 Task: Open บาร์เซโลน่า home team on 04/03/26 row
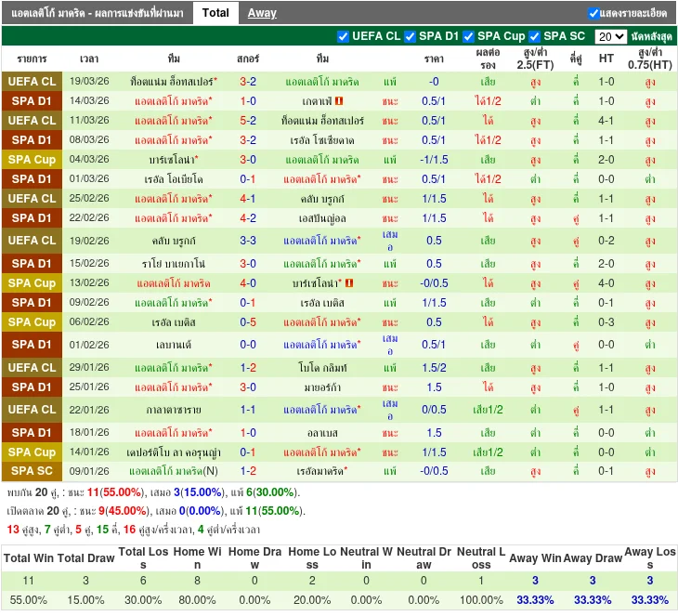tap(172, 160)
